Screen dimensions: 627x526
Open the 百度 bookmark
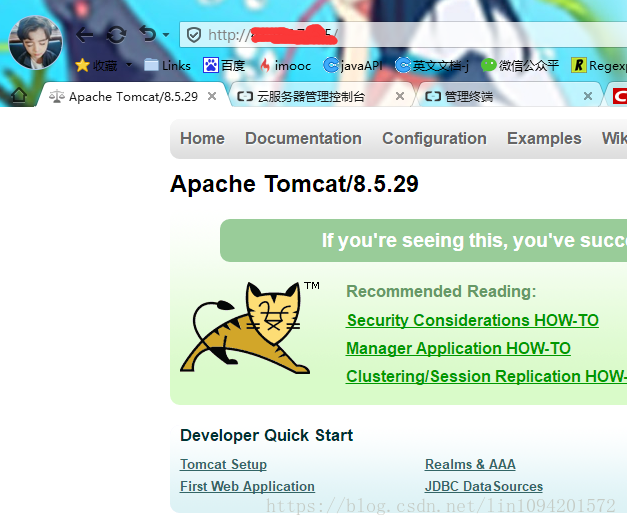pyautogui.click(x=224, y=65)
